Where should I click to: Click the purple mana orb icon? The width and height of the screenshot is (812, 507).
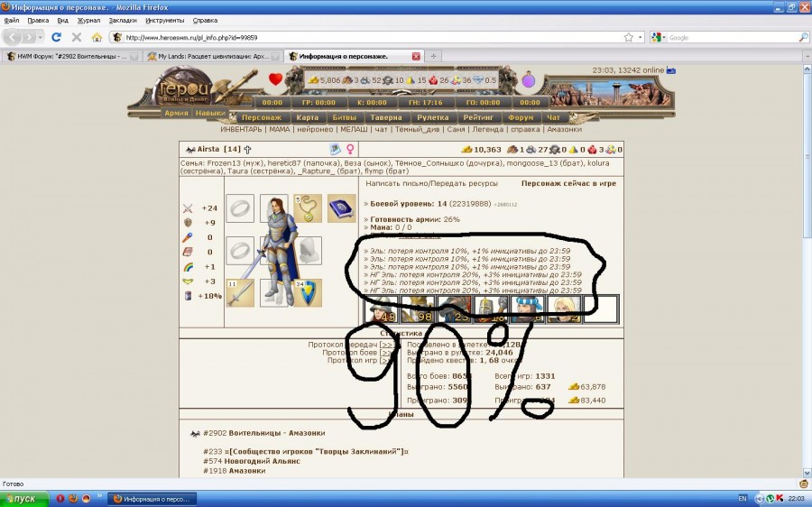(x=528, y=80)
